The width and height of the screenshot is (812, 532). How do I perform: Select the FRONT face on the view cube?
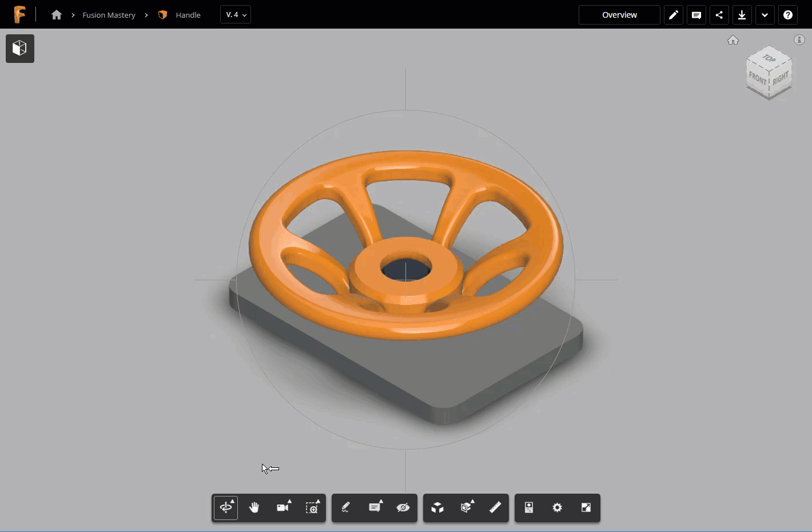pyautogui.click(x=758, y=78)
